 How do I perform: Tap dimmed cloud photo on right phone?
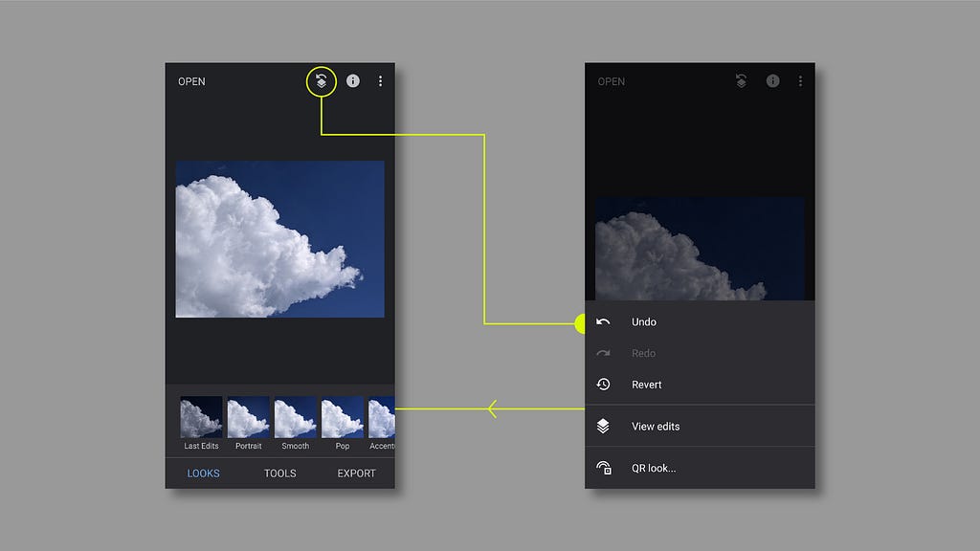coord(700,250)
